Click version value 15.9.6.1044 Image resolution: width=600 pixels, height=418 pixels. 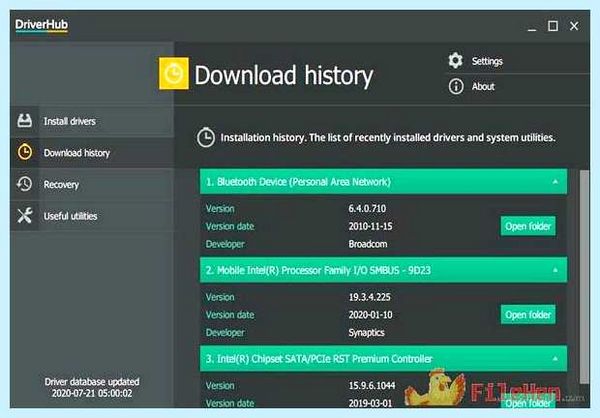(x=372, y=385)
